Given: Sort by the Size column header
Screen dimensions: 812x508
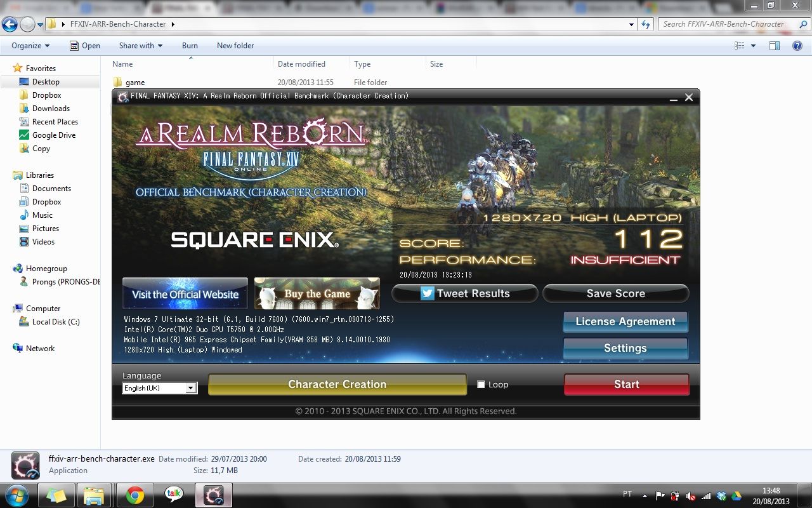Looking at the screenshot, I should (x=436, y=63).
